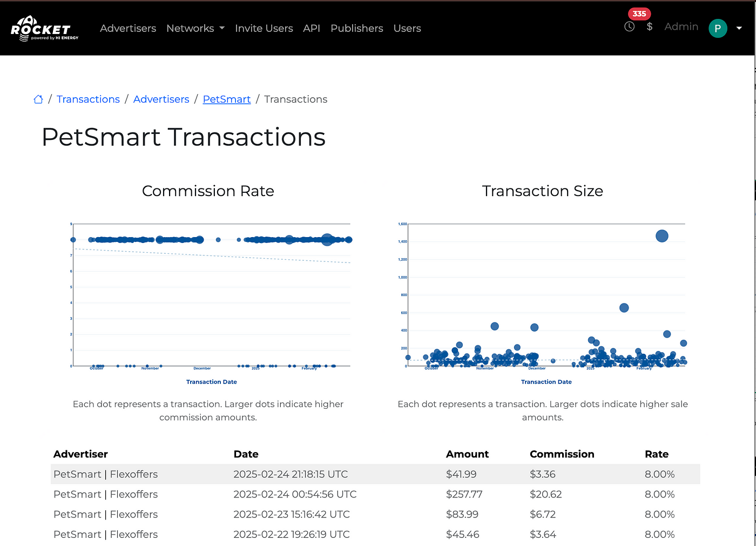Click the largest dot in Transaction Size chart
Screen dimensions: 756x546
coord(662,236)
